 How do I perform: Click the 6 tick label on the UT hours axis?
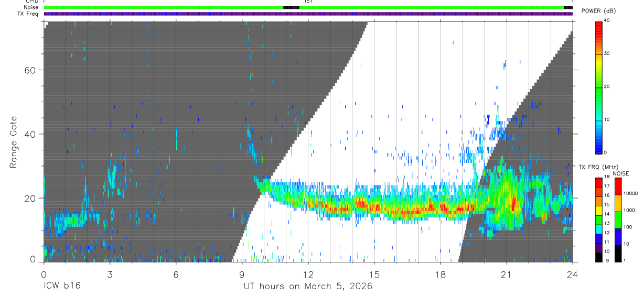[176, 273]
